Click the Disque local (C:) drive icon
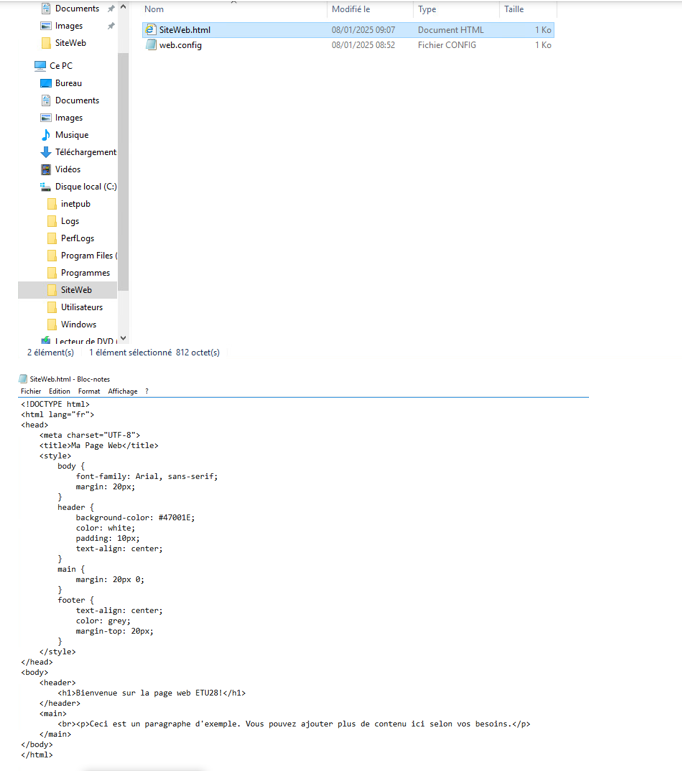This screenshot has width=682, height=771. [x=46, y=186]
